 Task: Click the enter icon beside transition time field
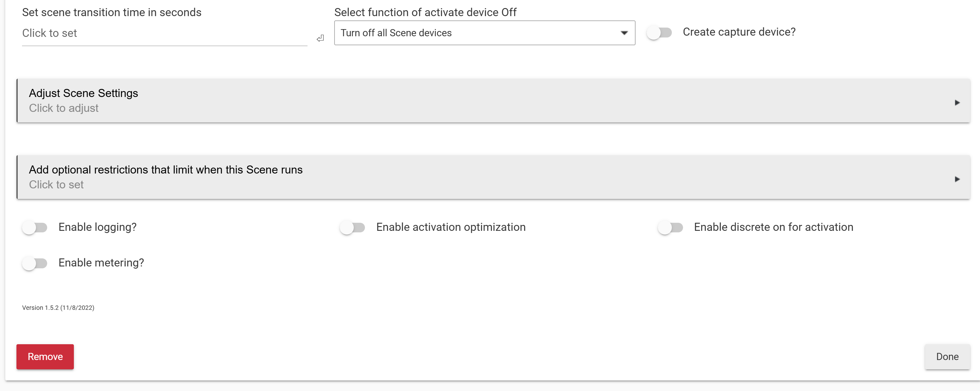point(320,38)
